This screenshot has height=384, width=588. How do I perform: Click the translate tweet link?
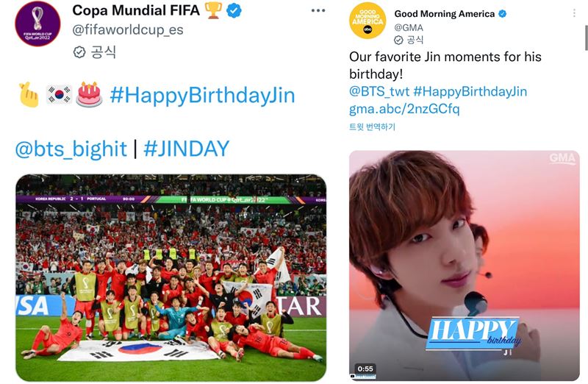(372, 127)
